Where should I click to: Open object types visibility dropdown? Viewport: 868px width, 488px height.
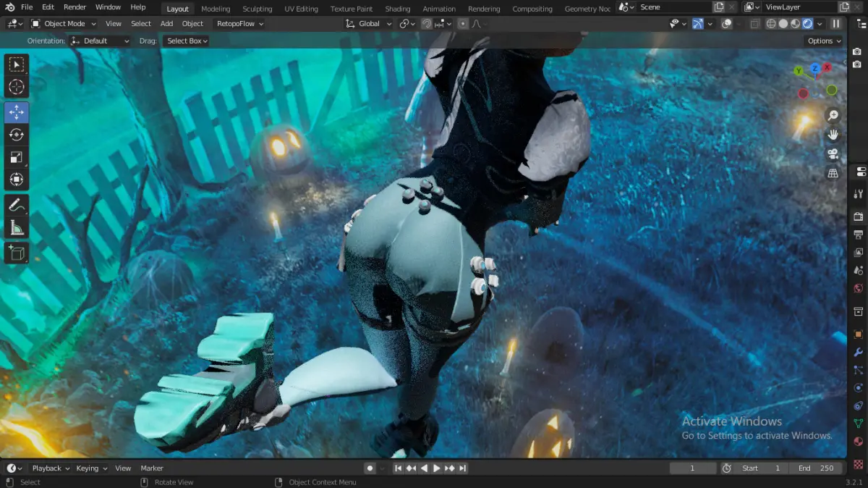click(x=678, y=23)
